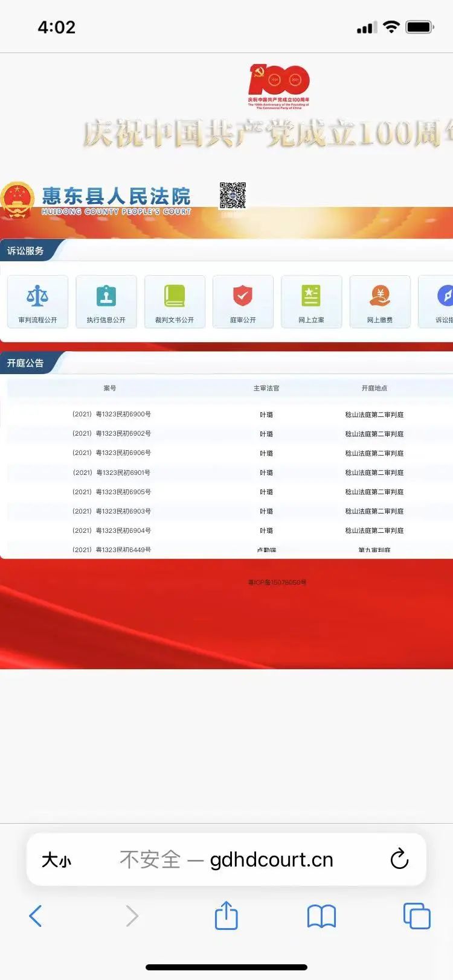Open case 粤1323民初6905号
This screenshot has width=453, height=980.
click(112, 492)
